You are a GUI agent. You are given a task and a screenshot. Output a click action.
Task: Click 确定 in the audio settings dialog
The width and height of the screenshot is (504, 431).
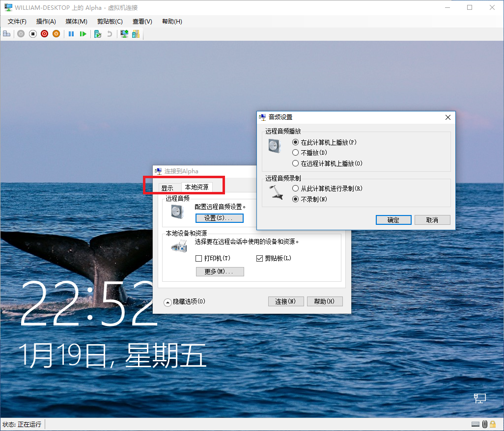tap(393, 219)
